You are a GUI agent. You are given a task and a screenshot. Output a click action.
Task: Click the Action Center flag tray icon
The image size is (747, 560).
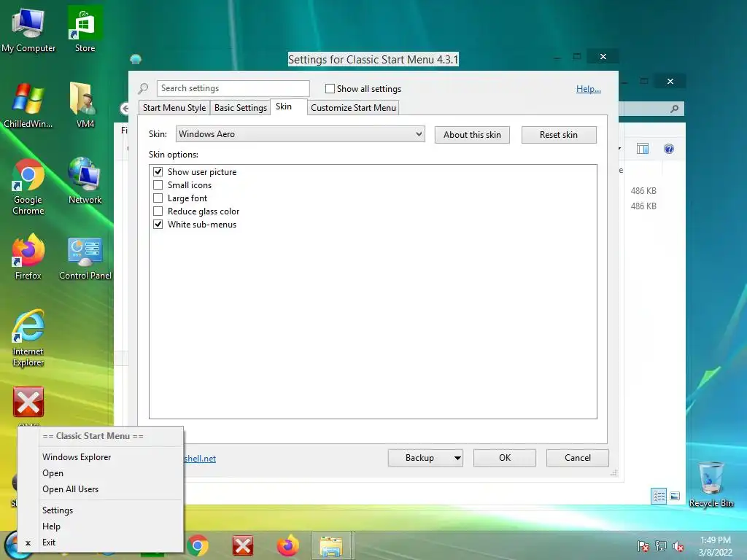pyautogui.click(x=643, y=546)
